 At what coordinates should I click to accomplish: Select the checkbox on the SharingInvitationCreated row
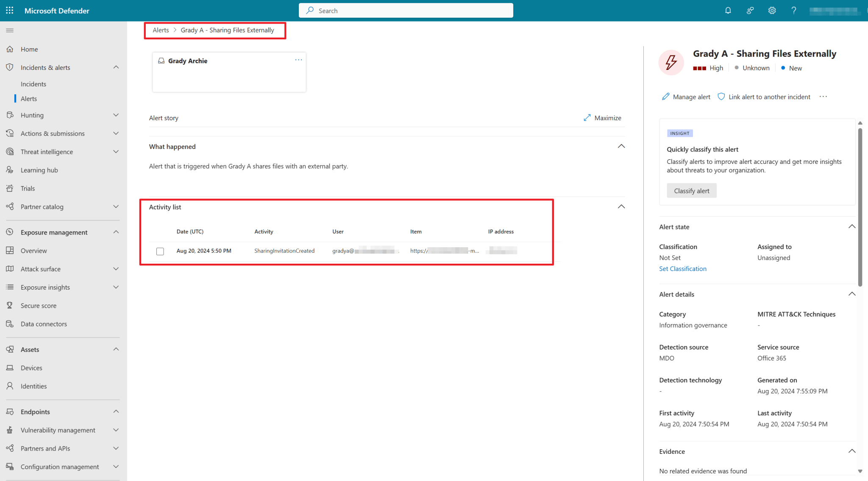(160, 251)
